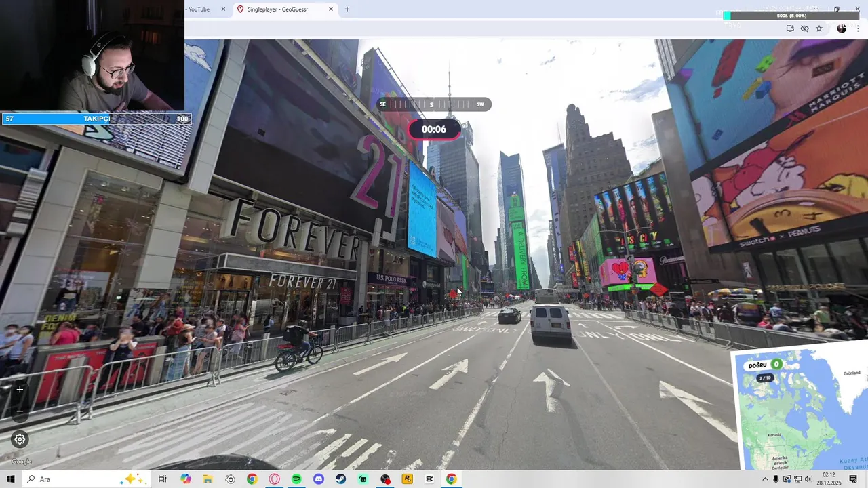Focus the active Chrome window on taskbar
The height and width of the screenshot is (488, 868).
pos(451,479)
